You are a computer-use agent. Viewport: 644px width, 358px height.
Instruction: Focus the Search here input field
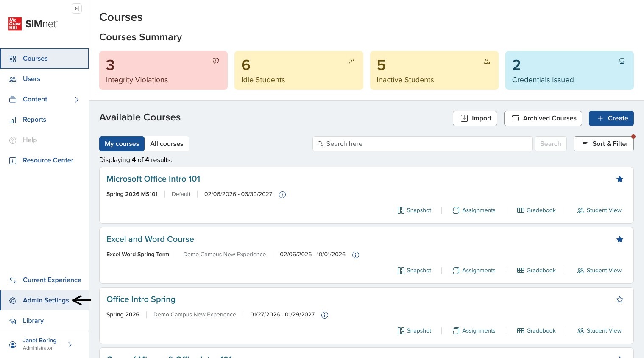(423, 144)
